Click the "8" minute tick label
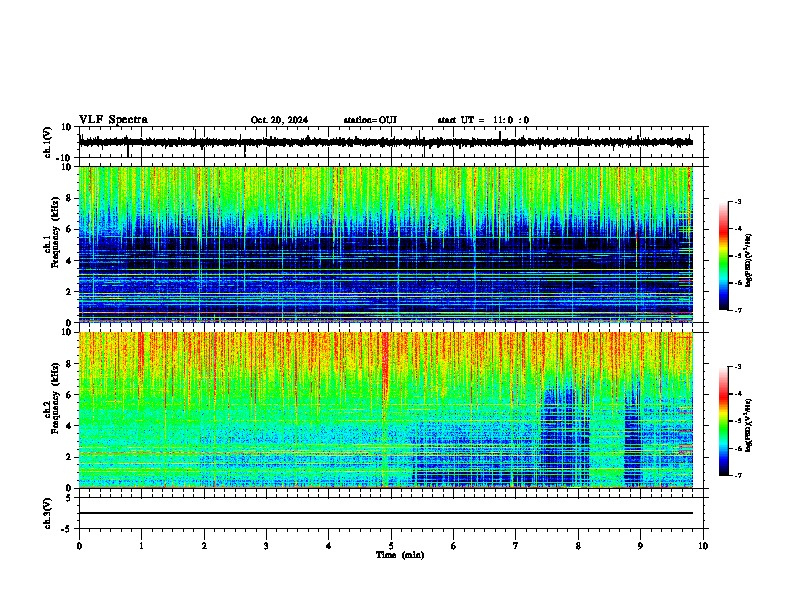 (578, 546)
